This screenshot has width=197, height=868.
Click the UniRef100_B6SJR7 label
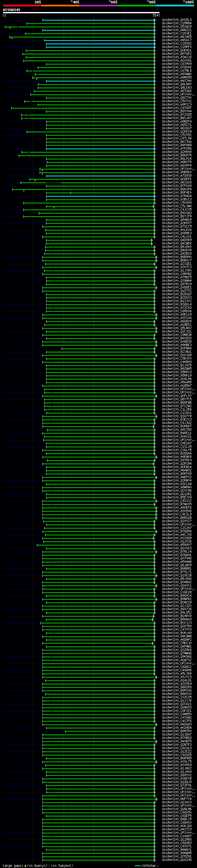pos(177,118)
